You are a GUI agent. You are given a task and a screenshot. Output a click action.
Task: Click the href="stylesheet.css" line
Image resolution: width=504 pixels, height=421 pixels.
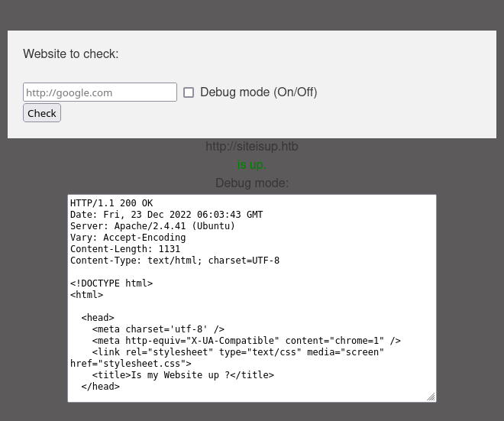pyautogui.click(x=131, y=364)
